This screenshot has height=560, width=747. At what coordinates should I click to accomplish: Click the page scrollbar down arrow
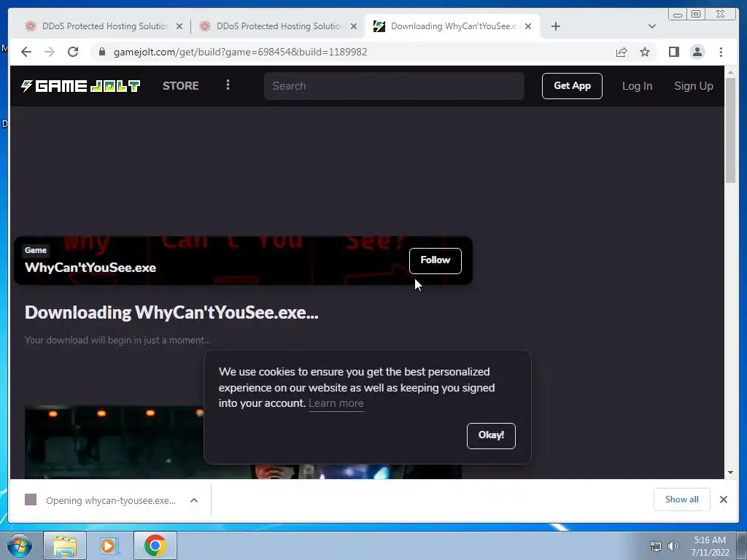coord(730,472)
